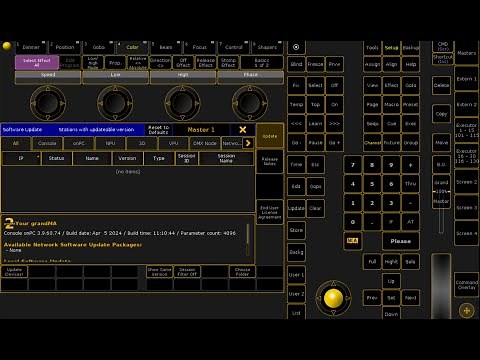The image size is (480, 360).
Task: Click the round plus icon at bottom right
Action: [467, 311]
